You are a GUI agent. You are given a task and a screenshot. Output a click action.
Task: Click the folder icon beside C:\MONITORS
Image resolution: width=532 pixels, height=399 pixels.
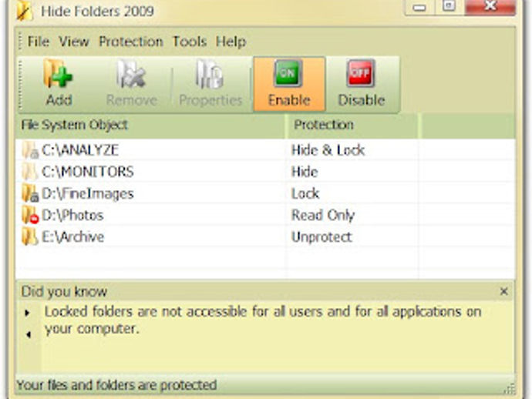coord(29,172)
